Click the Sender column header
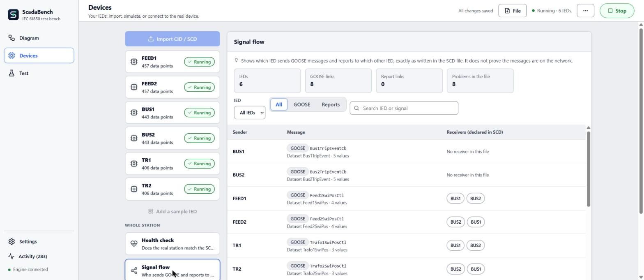 point(240,132)
